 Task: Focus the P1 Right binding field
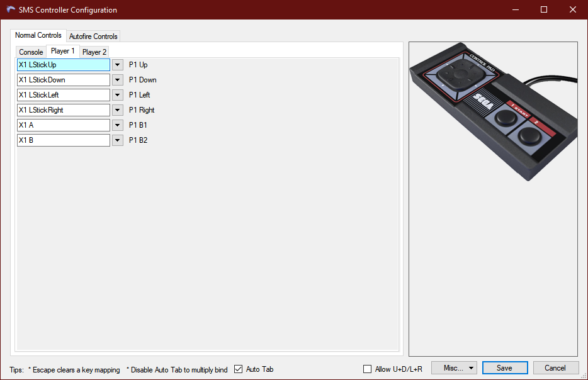(x=64, y=110)
